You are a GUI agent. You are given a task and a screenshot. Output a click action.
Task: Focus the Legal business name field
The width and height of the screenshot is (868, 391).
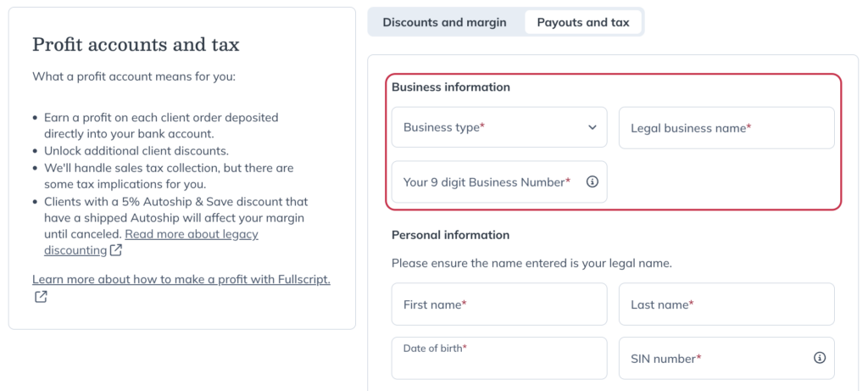[726, 128]
